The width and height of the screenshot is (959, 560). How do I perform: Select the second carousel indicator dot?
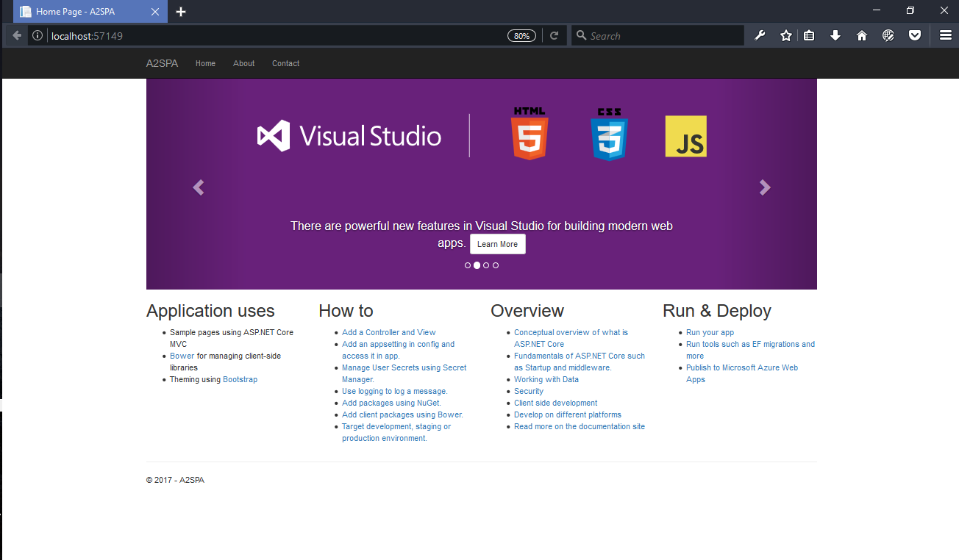click(477, 265)
